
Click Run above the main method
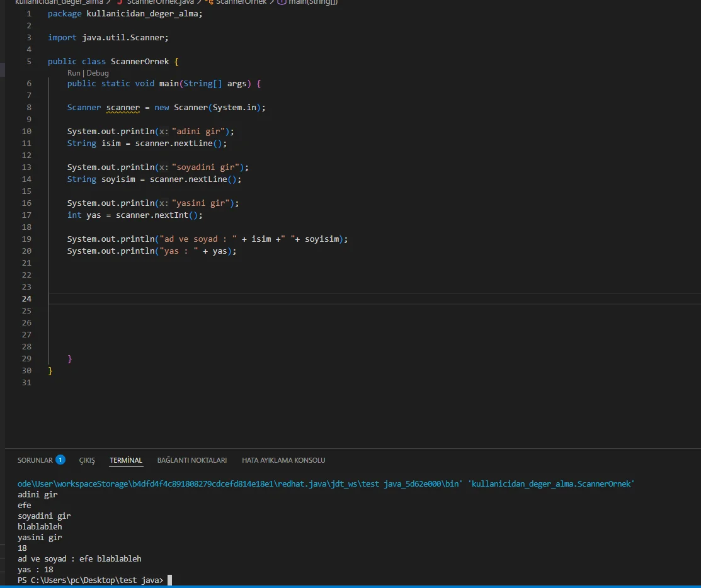coord(74,73)
